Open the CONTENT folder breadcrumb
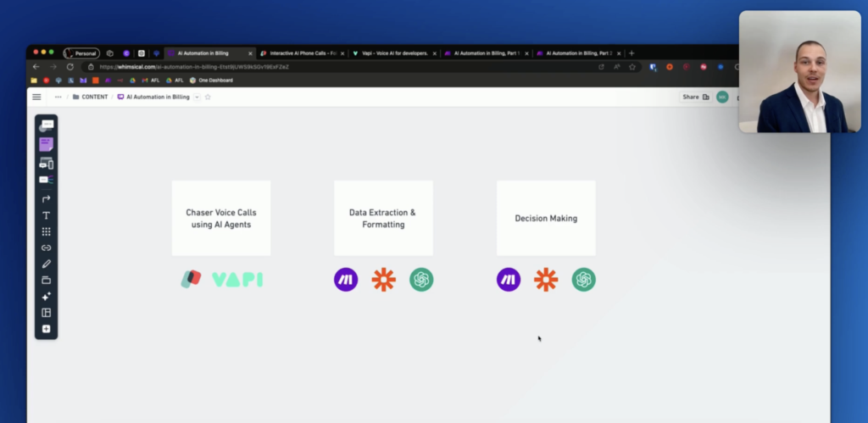 [x=90, y=97]
